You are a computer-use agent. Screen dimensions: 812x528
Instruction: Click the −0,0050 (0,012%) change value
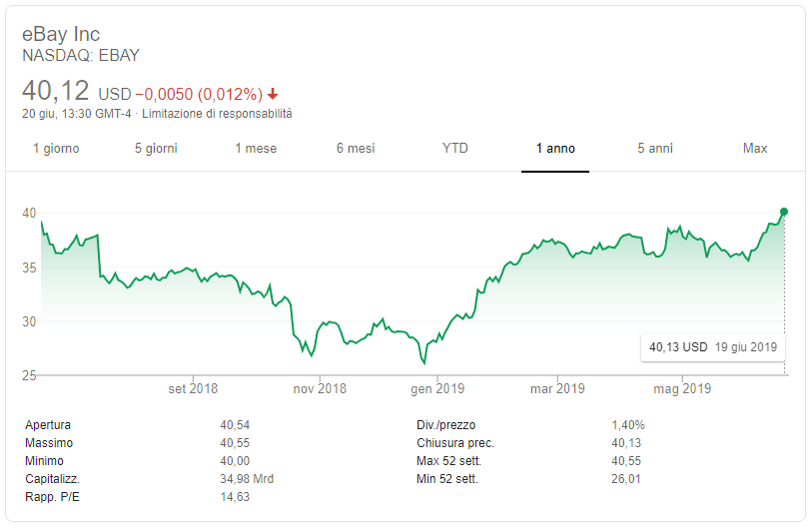tap(199, 94)
